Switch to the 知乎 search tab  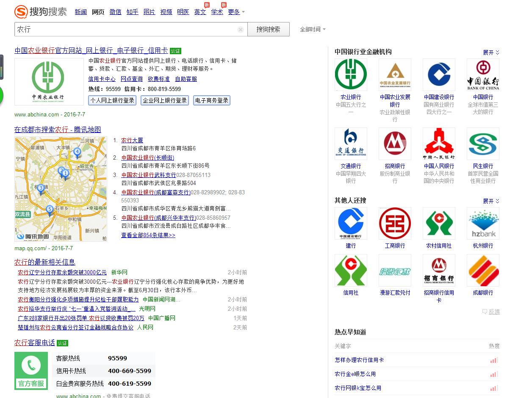coord(133,12)
